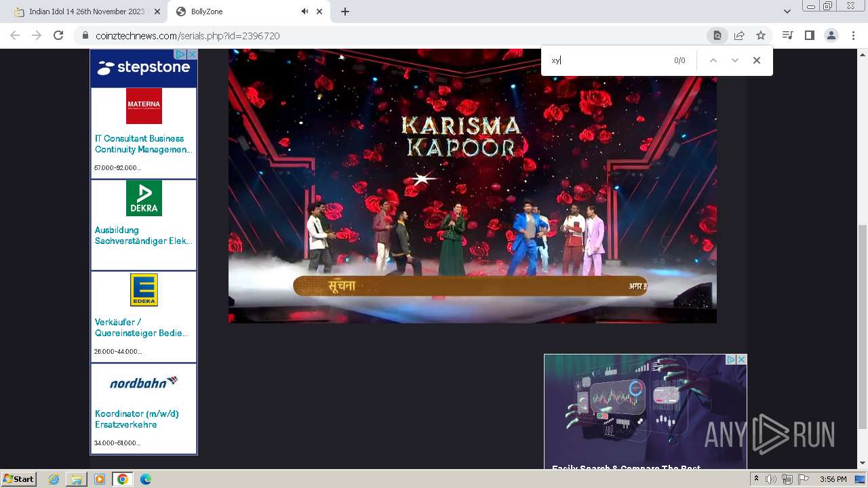
Task: Open the volume tray icon
Action: click(771, 479)
